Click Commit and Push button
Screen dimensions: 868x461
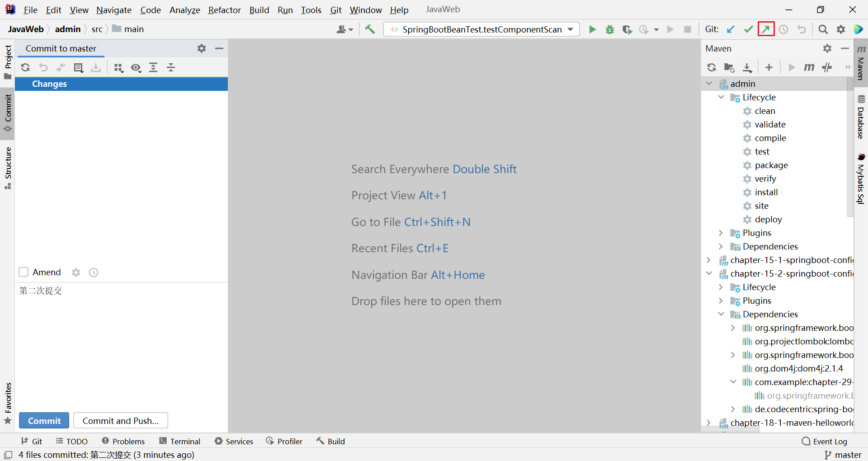(121, 421)
